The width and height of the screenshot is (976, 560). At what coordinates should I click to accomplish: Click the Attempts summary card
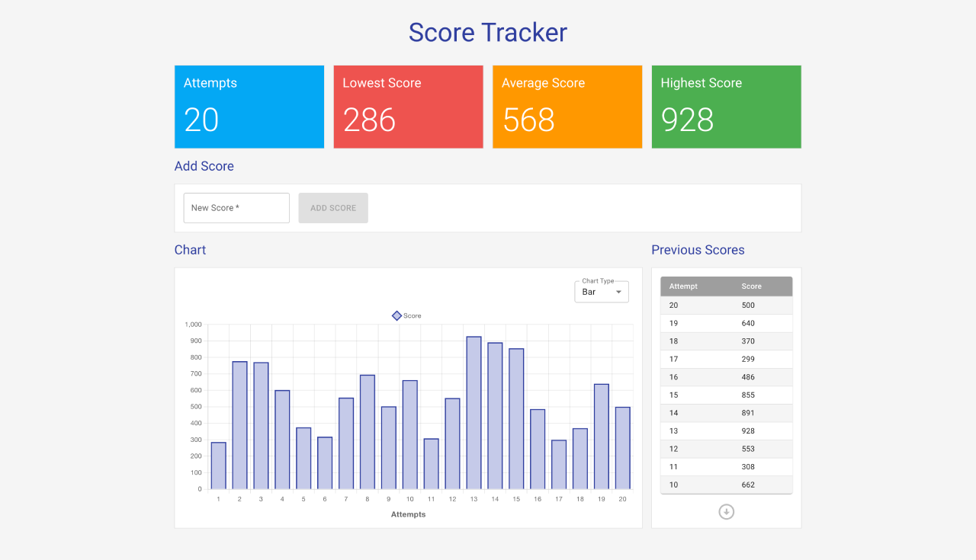tap(249, 107)
